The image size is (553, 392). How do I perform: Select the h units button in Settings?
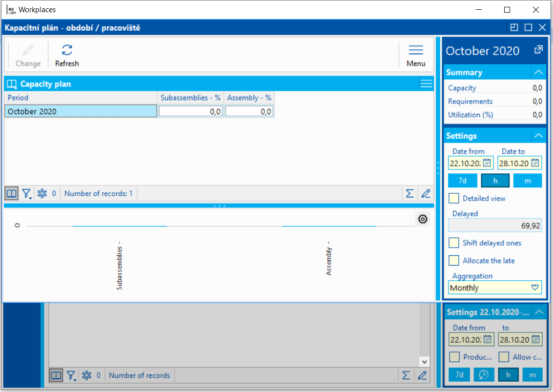click(x=495, y=181)
